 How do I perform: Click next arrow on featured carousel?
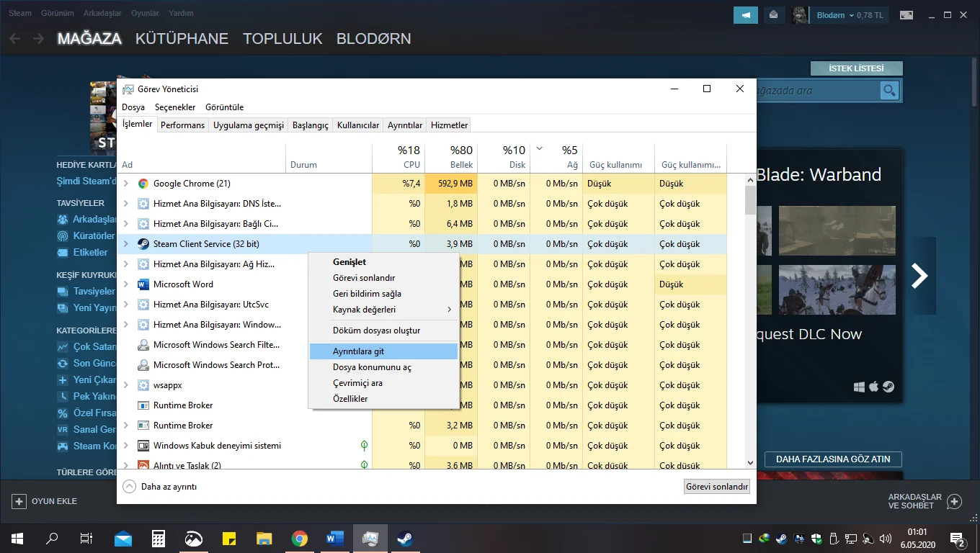919,276
